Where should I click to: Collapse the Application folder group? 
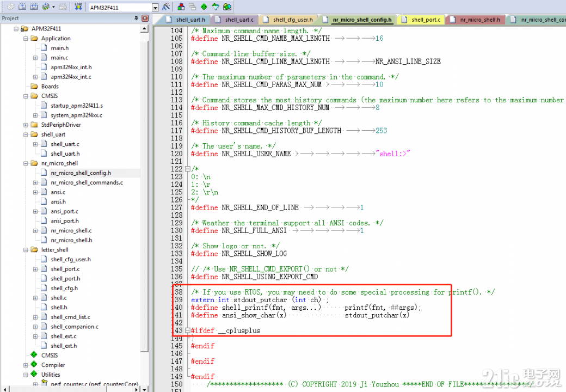26,38
